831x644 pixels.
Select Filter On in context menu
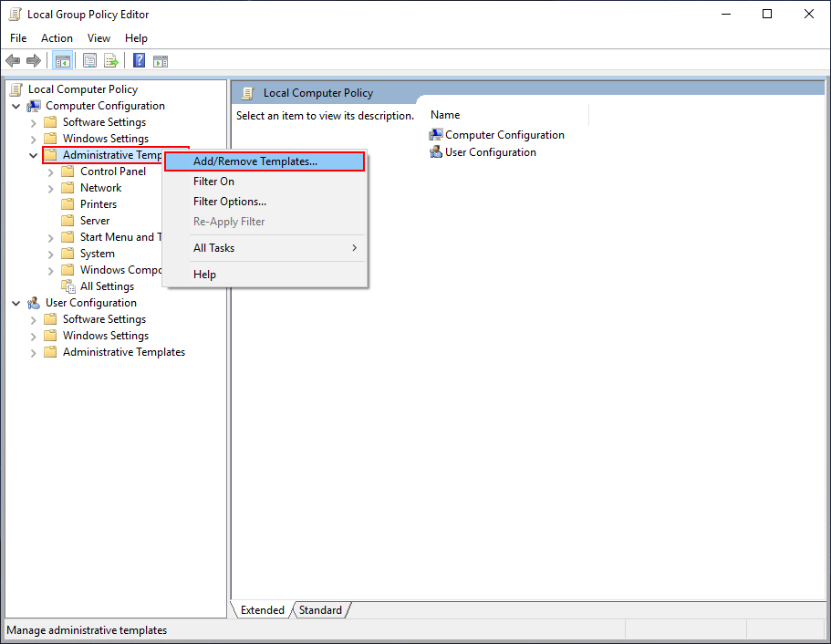[x=265, y=182]
